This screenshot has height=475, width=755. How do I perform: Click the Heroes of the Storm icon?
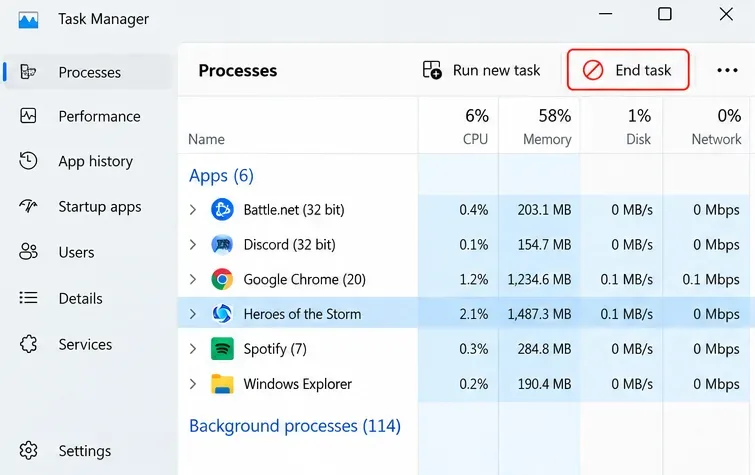click(x=222, y=314)
